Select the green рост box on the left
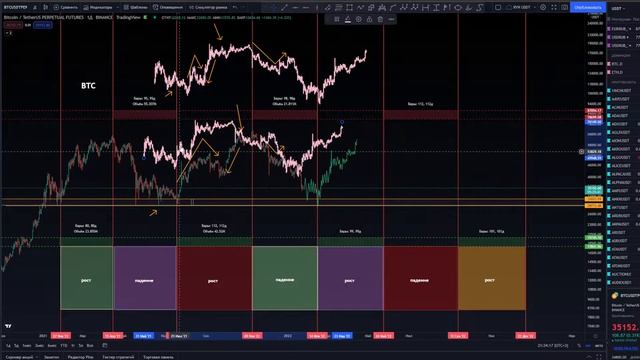Image resolution: width=640 pixels, height=360 pixels. (87, 278)
